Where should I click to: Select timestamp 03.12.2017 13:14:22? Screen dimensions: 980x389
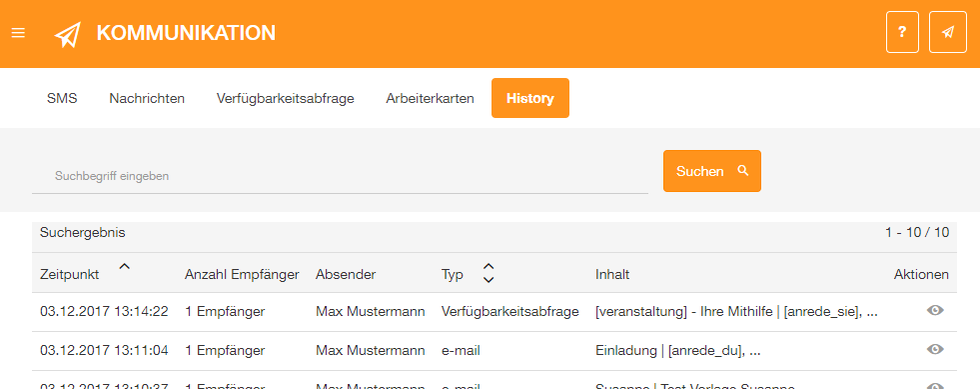[x=104, y=311]
